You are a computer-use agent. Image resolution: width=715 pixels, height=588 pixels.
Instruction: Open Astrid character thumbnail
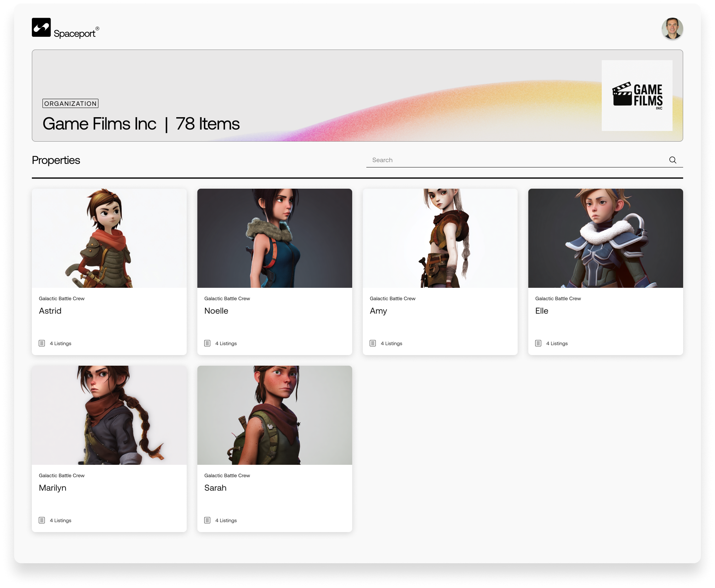[109, 238]
